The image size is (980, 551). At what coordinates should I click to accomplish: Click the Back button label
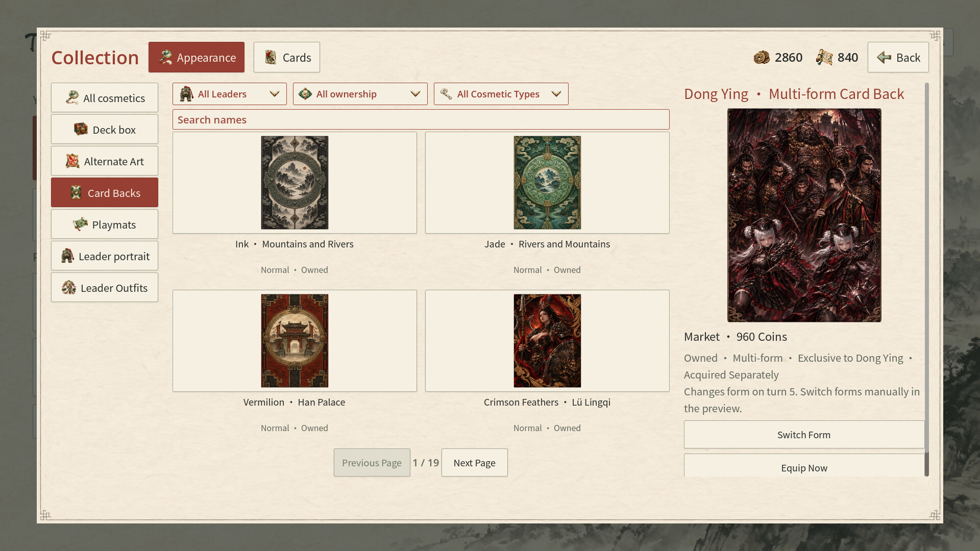908,58
